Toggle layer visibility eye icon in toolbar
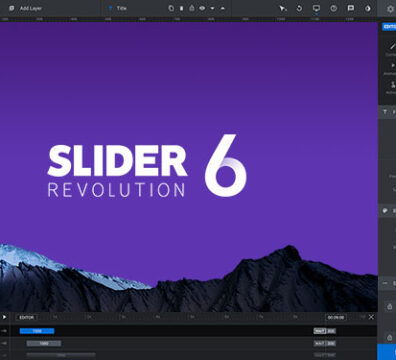 (202, 8)
